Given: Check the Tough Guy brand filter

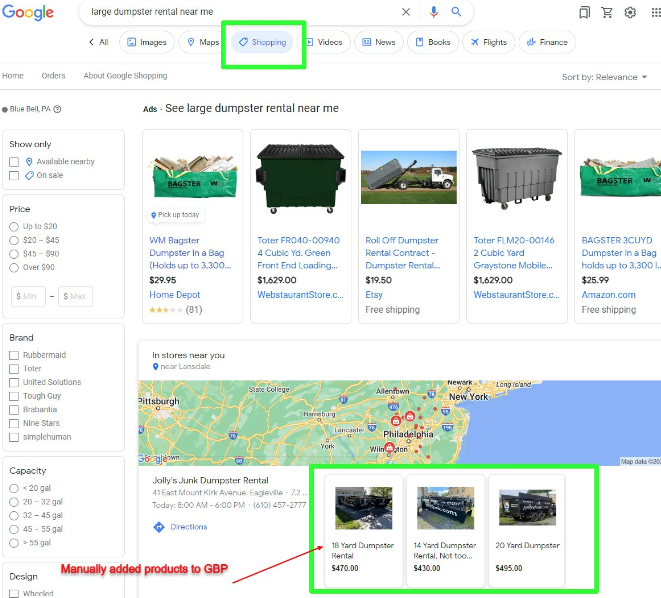Looking at the screenshot, I should [14, 396].
